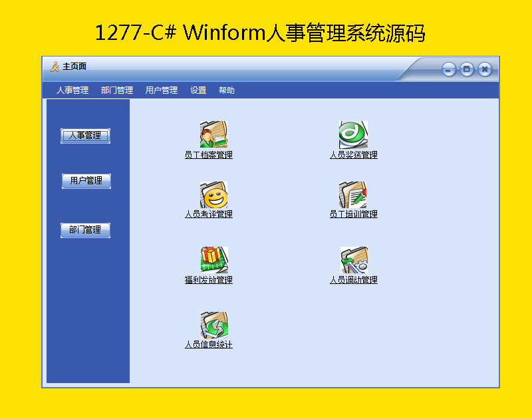Open the gift box 福利发放管理 icon

214,260
